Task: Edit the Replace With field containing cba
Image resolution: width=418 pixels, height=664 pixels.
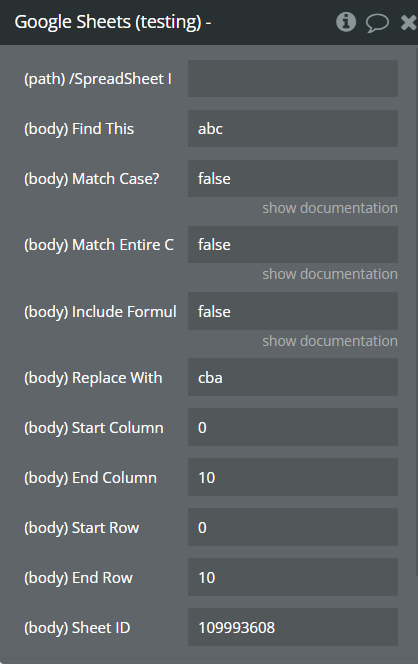Action: [293, 377]
